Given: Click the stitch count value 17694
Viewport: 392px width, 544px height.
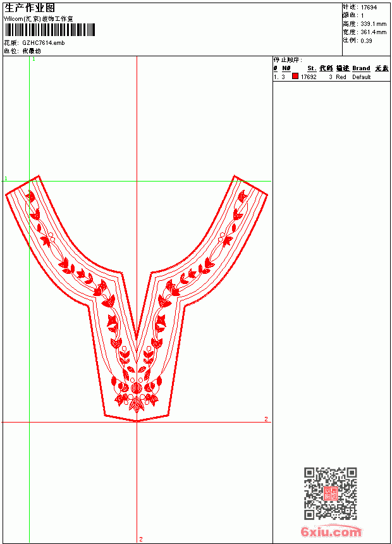Looking at the screenshot, I should 369,8.
